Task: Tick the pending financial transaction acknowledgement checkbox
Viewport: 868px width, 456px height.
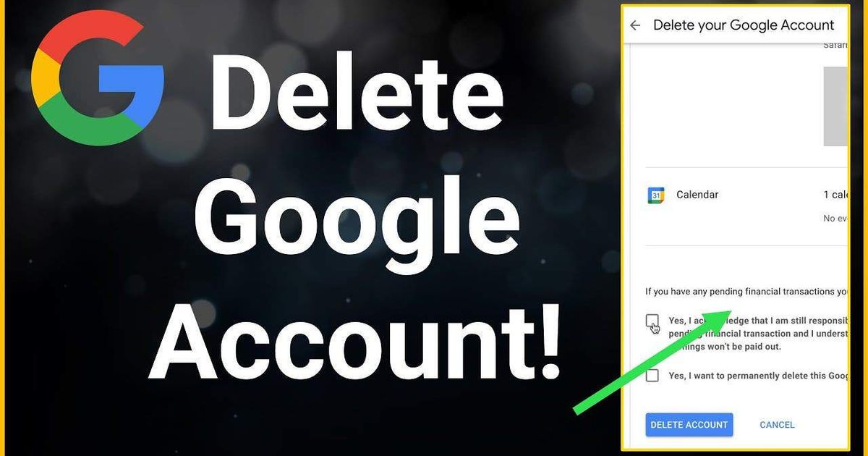Action: click(652, 321)
